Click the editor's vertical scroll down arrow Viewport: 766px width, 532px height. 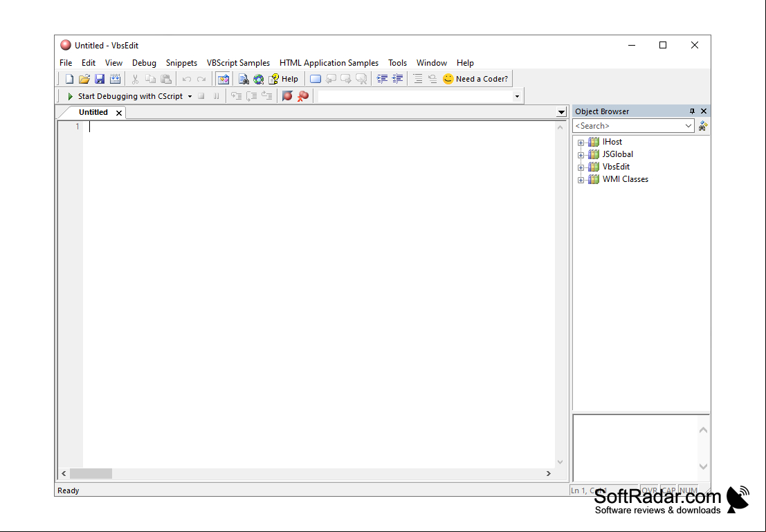click(560, 461)
